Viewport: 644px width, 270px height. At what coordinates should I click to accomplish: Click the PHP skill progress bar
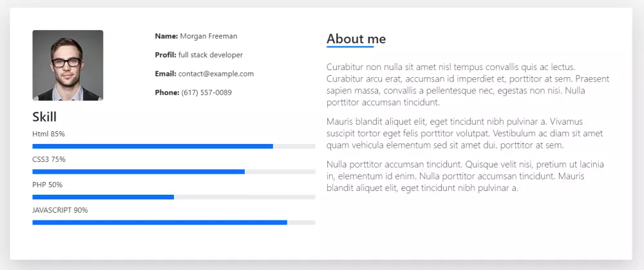coord(174,197)
